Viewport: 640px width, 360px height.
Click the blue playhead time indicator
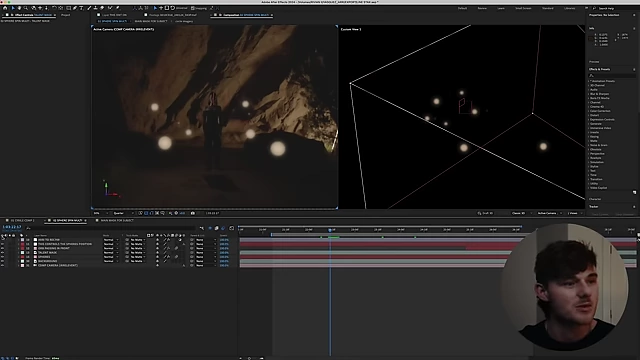[x=330, y=230]
